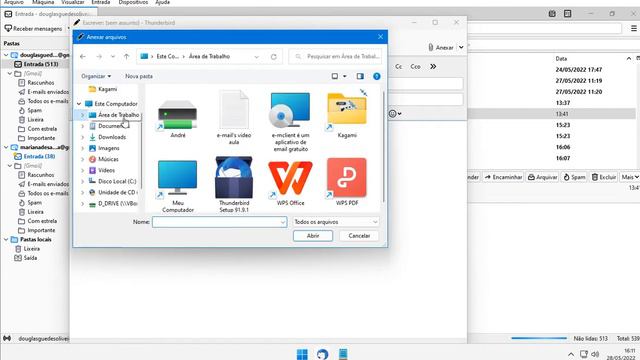The height and width of the screenshot is (360, 640).
Task: Open the file dialog help icon
Action: tap(376, 76)
